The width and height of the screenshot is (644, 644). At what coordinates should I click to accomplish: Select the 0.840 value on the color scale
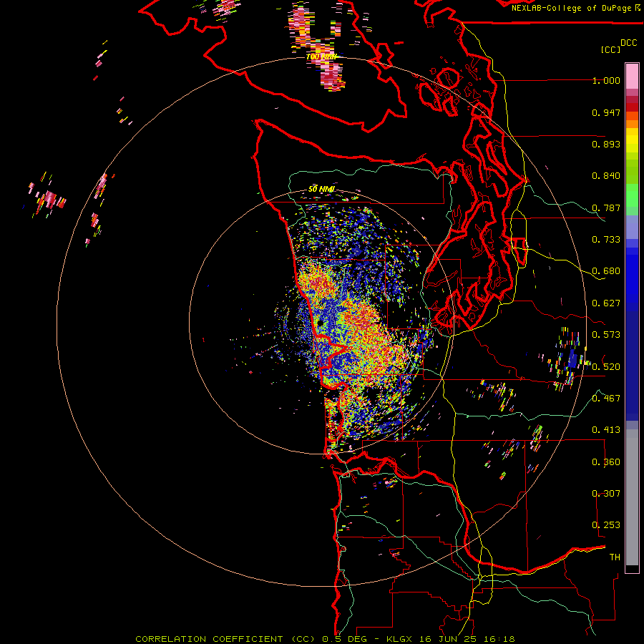606,176
